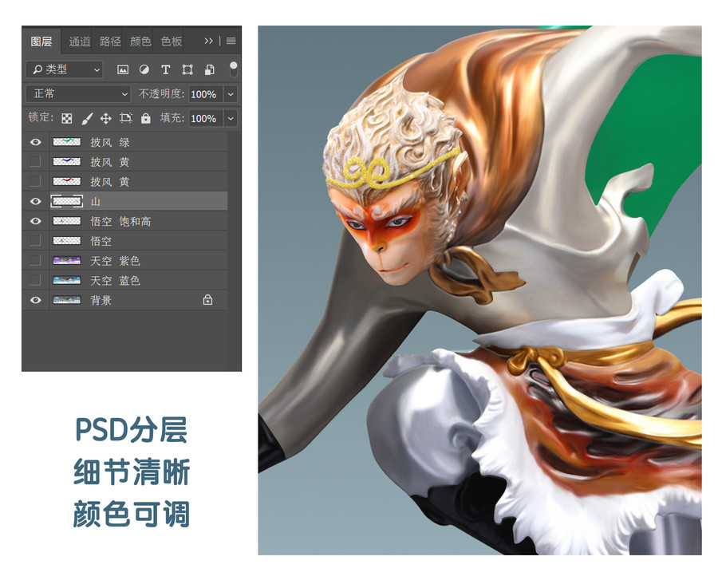Show the 披风 黄 layer with red thumbnail

(x=35, y=181)
